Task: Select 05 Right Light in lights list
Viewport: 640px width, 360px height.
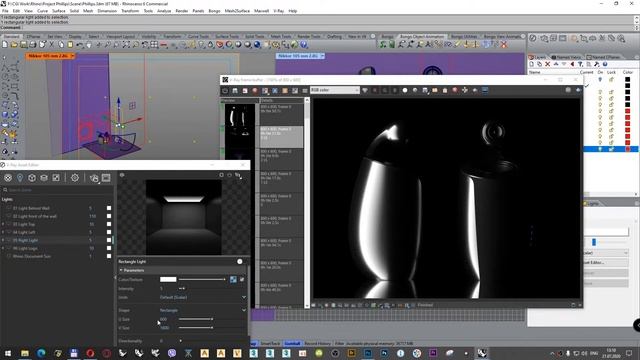Action: (25, 240)
